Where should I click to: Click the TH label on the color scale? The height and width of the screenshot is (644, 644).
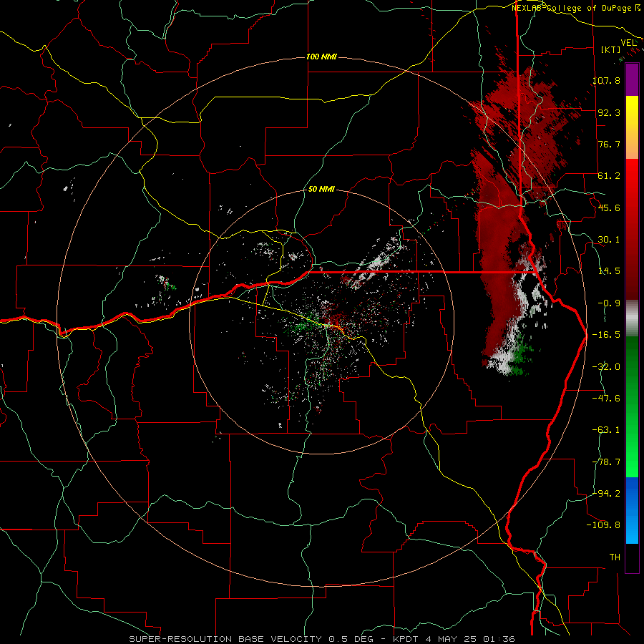coord(615,557)
